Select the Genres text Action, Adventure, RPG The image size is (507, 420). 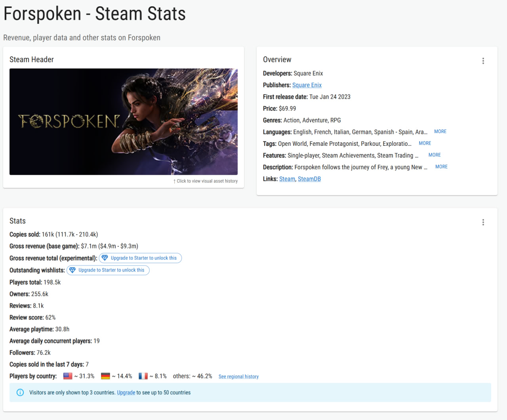pos(312,120)
